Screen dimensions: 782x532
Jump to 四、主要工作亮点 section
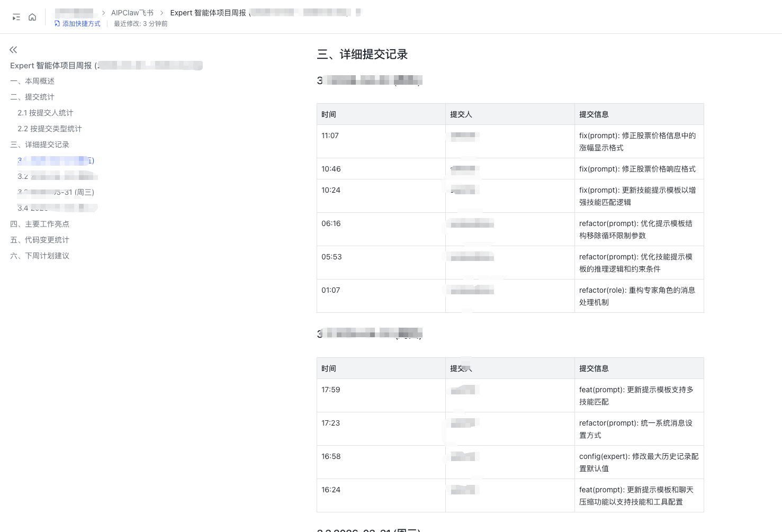click(40, 224)
